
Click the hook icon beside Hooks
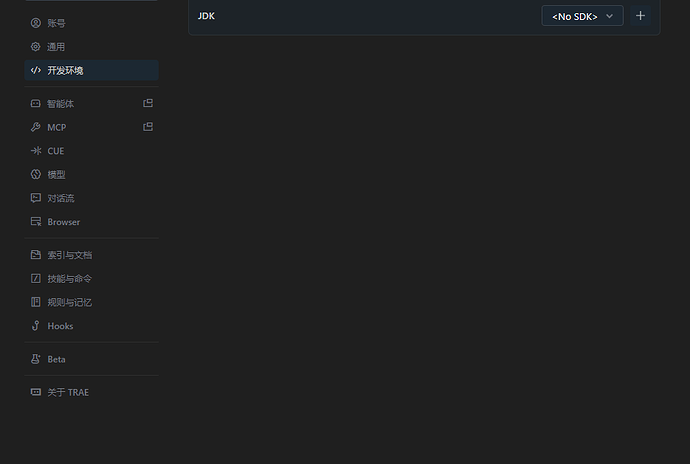click(x=36, y=326)
